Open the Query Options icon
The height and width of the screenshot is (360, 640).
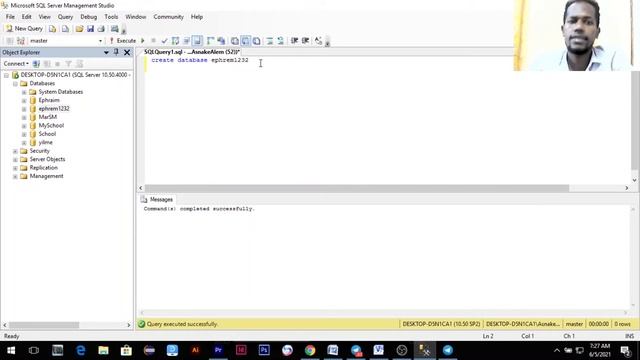click(187, 41)
